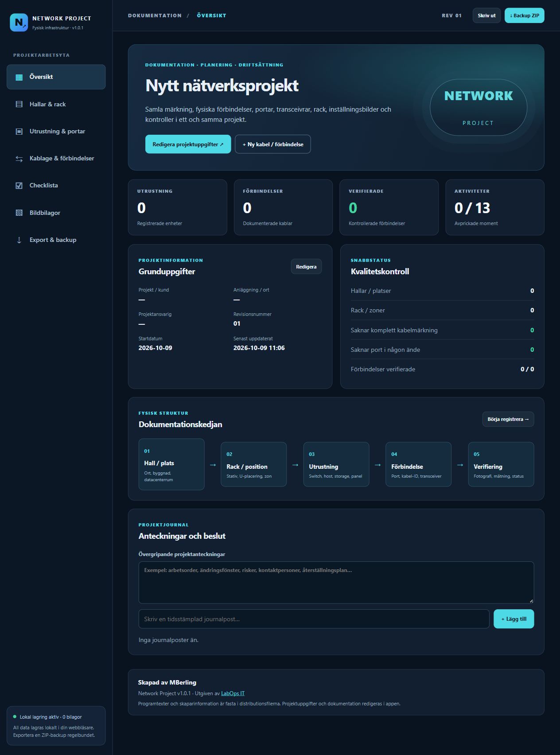Image resolution: width=560 pixels, height=755 pixels.
Task: Click the Checklista checkmark icon
Action: [x=19, y=186]
